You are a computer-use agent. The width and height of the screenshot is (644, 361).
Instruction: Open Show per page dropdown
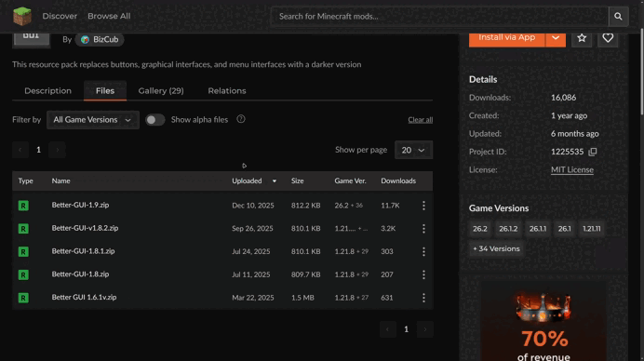click(x=413, y=150)
